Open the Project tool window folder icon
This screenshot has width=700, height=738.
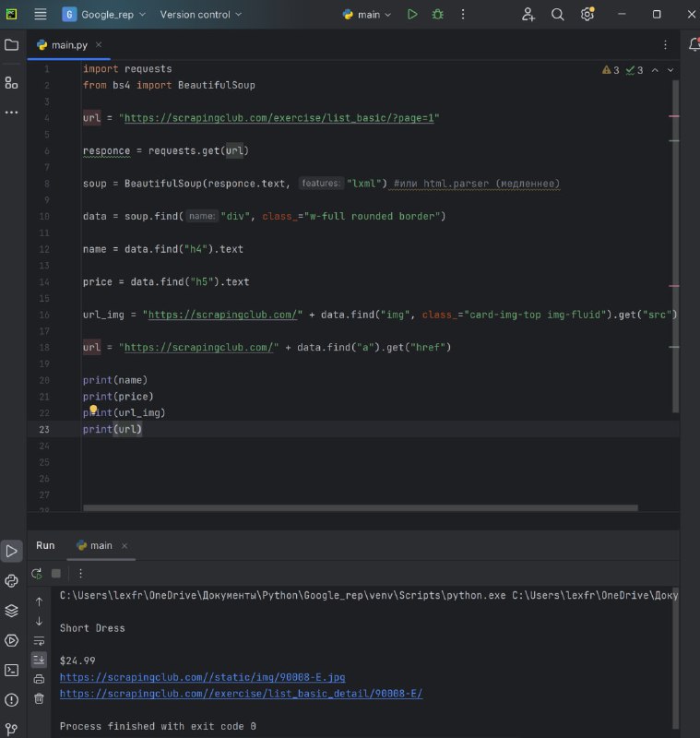(x=11, y=45)
